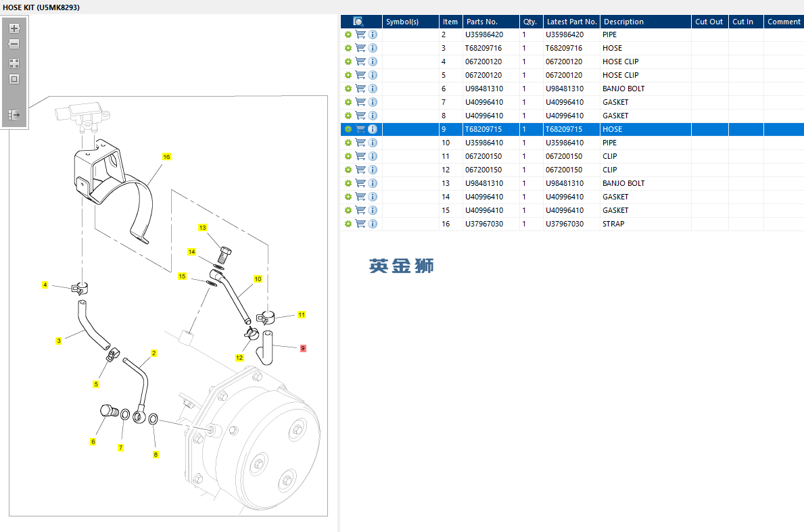Image resolution: width=804 pixels, height=532 pixels.
Task: Select row for item 14 GASKET
Action: pyautogui.click(x=572, y=197)
